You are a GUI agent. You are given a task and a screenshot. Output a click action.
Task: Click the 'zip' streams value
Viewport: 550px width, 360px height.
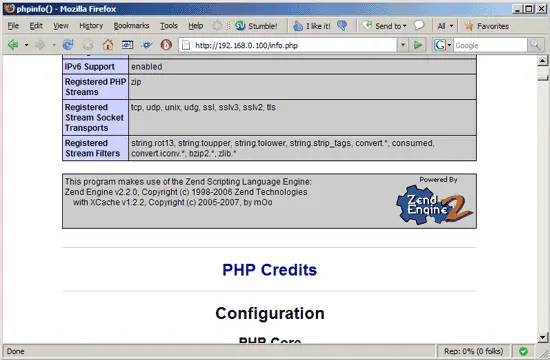pos(136,82)
